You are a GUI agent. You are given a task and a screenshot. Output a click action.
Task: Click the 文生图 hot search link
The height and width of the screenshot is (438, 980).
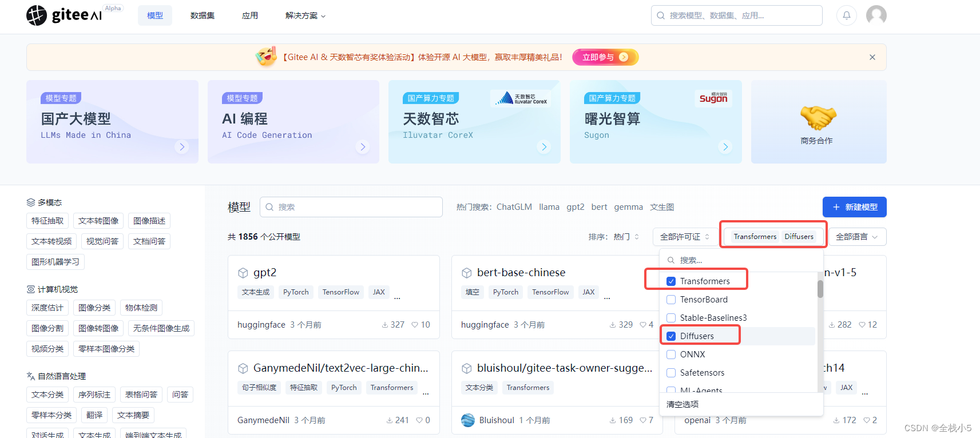[x=662, y=207]
